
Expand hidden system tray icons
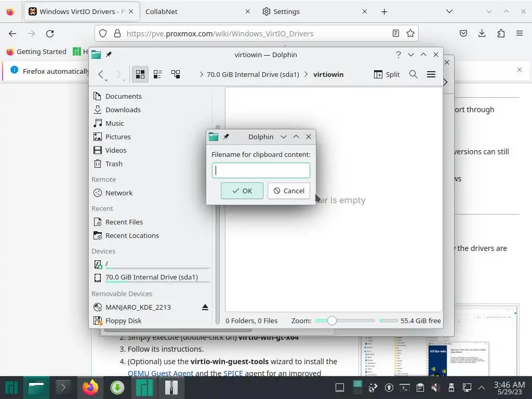pos(482,388)
